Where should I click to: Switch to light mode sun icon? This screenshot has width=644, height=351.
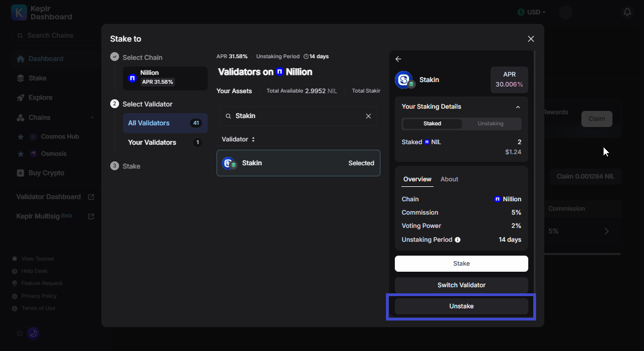point(19,333)
